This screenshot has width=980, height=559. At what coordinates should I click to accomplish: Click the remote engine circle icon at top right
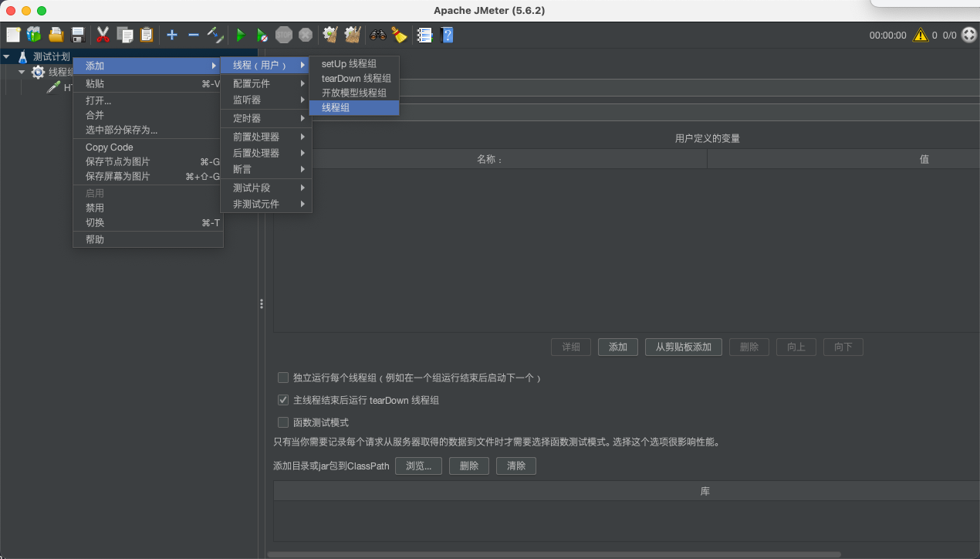[x=969, y=35]
